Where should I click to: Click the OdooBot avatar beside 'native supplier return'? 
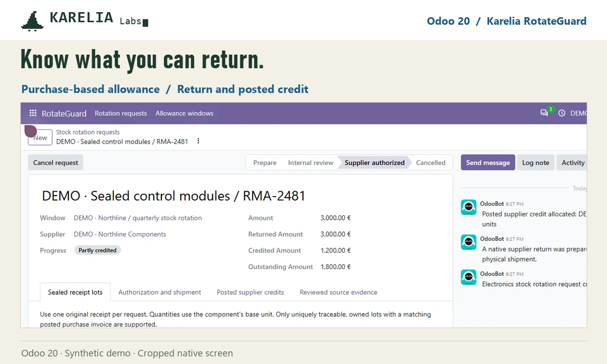469,242
